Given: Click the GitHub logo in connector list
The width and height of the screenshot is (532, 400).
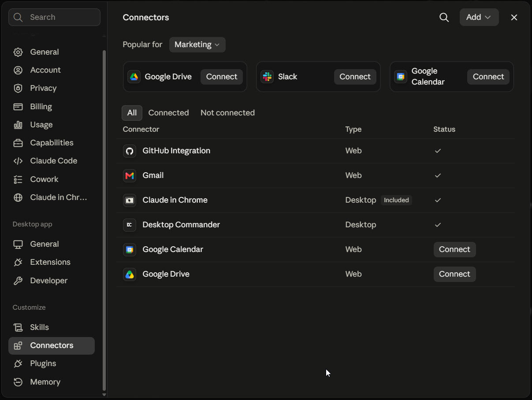Looking at the screenshot, I should point(130,151).
